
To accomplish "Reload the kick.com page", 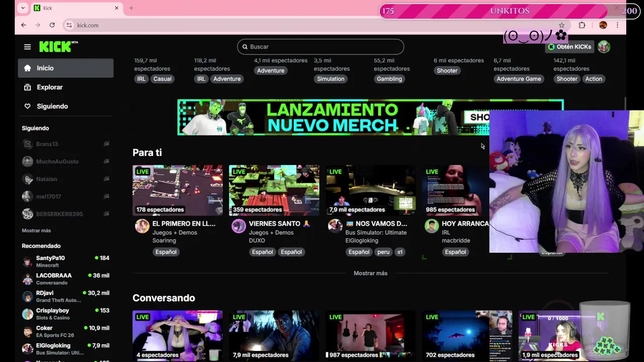I will tap(52, 25).
